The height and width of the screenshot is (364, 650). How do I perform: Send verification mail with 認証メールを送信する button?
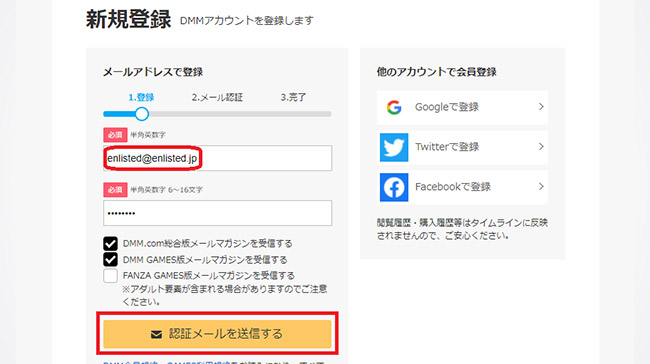pos(217,334)
